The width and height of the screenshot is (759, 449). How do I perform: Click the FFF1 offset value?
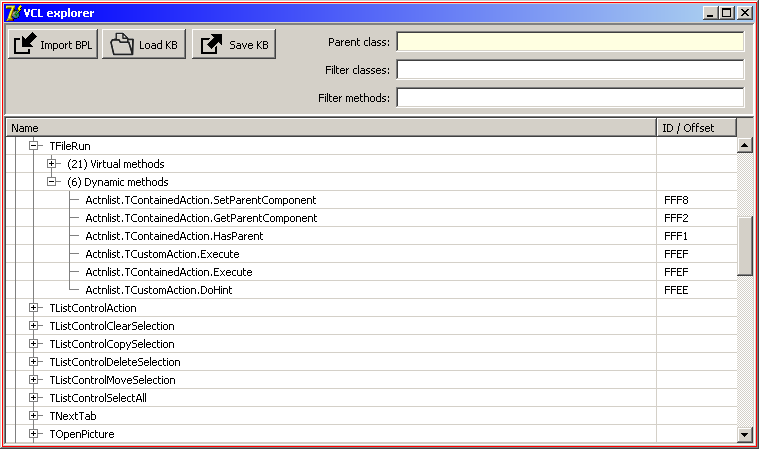(x=676, y=236)
